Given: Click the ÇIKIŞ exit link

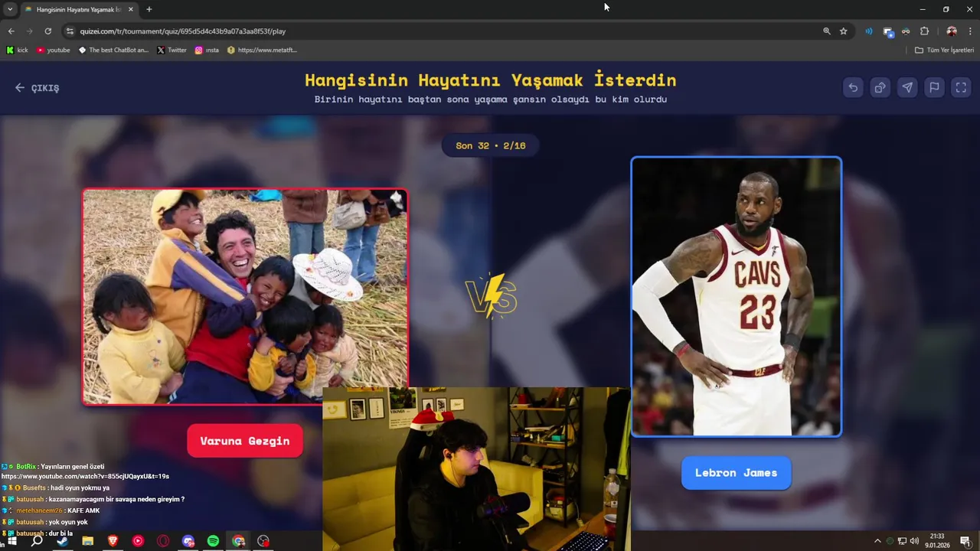Looking at the screenshot, I should [37, 88].
